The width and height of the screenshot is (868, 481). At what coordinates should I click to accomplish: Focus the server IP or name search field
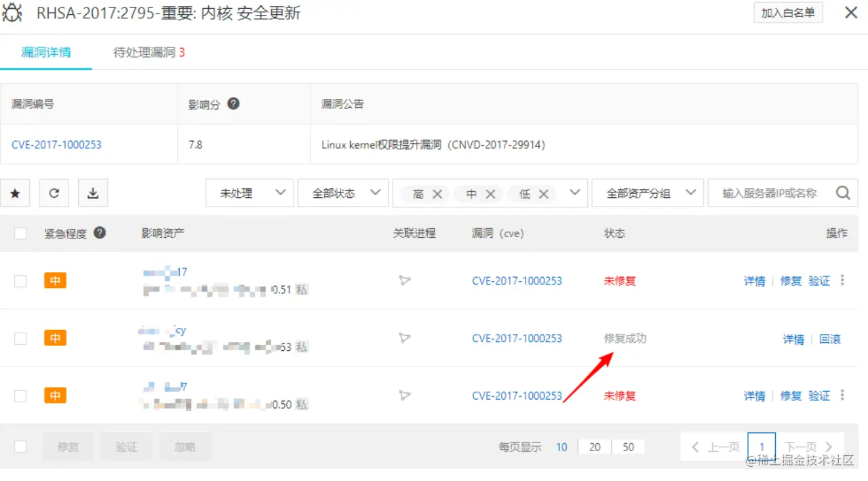[x=770, y=193]
